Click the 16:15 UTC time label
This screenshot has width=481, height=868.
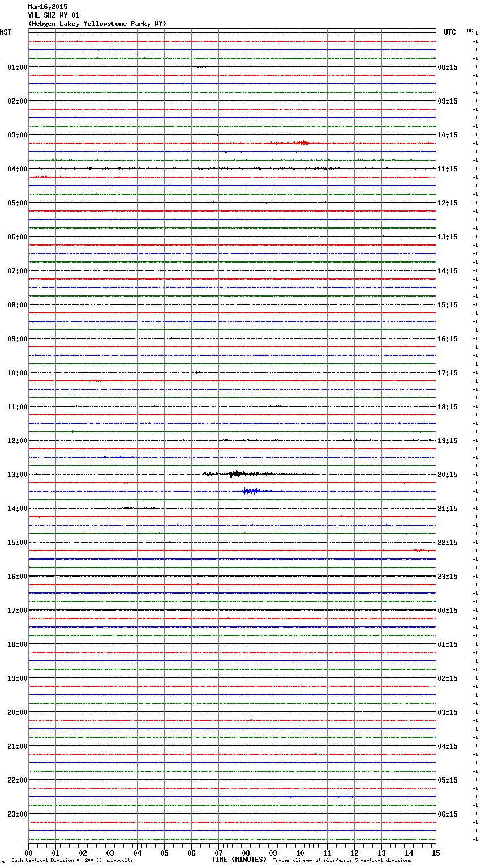click(448, 339)
